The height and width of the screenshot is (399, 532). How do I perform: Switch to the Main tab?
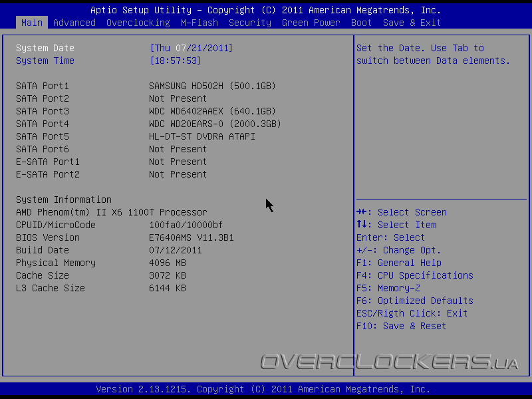point(32,23)
